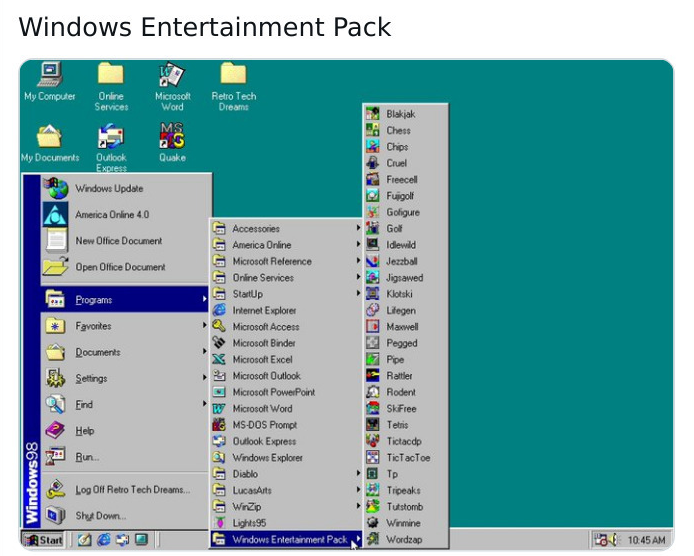Start the TicTacToe game

click(x=406, y=458)
